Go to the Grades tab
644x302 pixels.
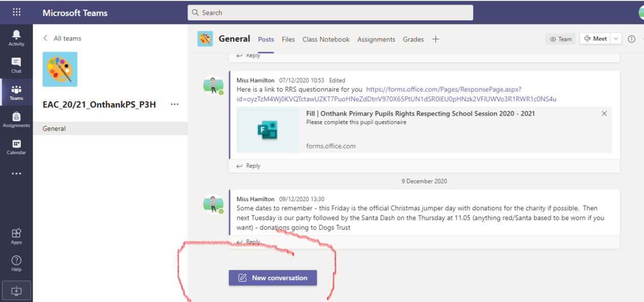tap(413, 39)
